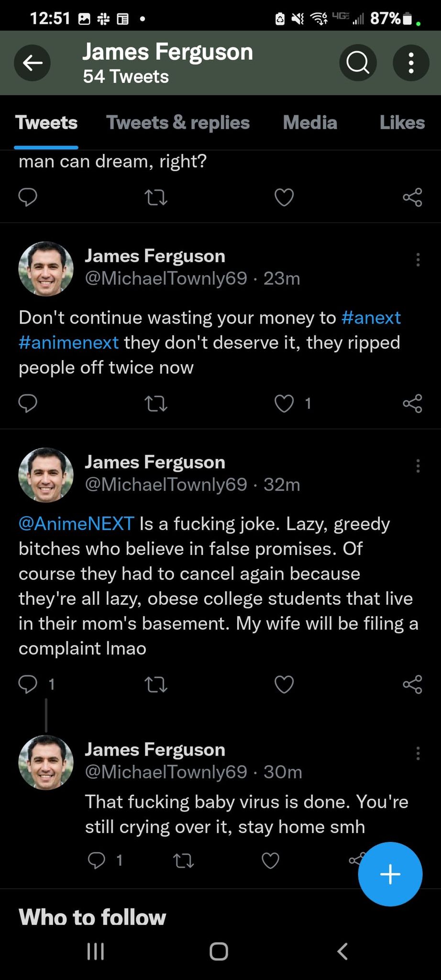441x980 pixels.
Task: Retweet the @AnimeNEXT complaint tweet
Action: [x=156, y=684]
